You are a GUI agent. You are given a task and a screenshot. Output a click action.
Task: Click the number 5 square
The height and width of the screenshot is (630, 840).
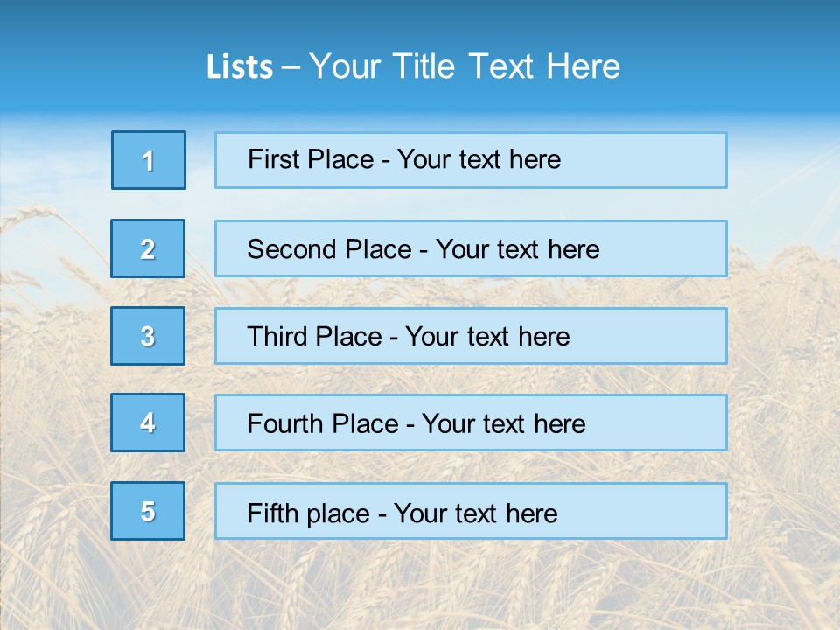pyautogui.click(x=148, y=511)
